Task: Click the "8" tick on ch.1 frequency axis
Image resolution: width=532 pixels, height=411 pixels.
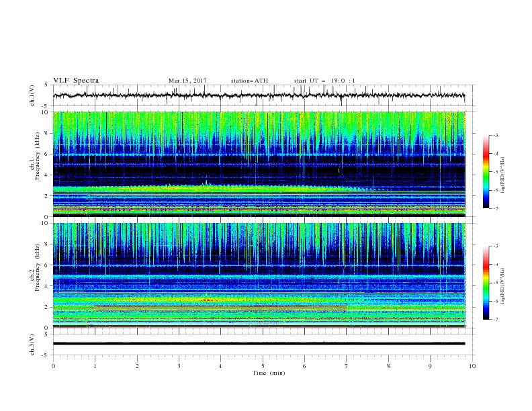Action: 46,133
